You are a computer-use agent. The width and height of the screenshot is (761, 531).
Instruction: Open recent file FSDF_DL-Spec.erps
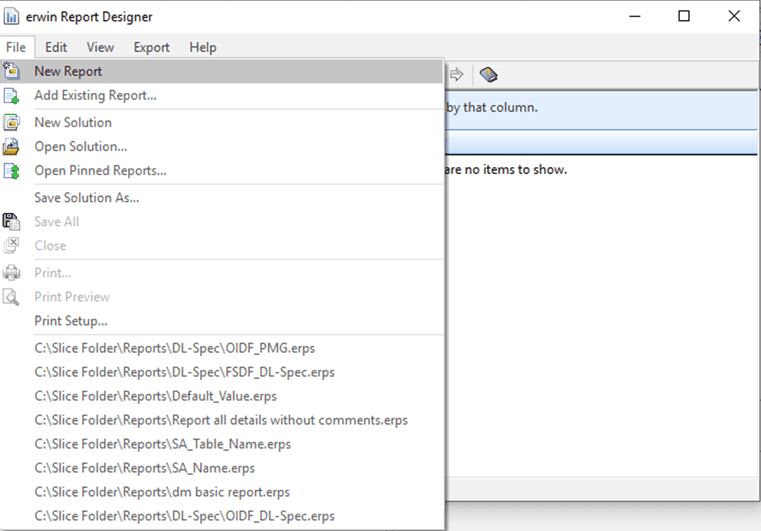coord(222,372)
